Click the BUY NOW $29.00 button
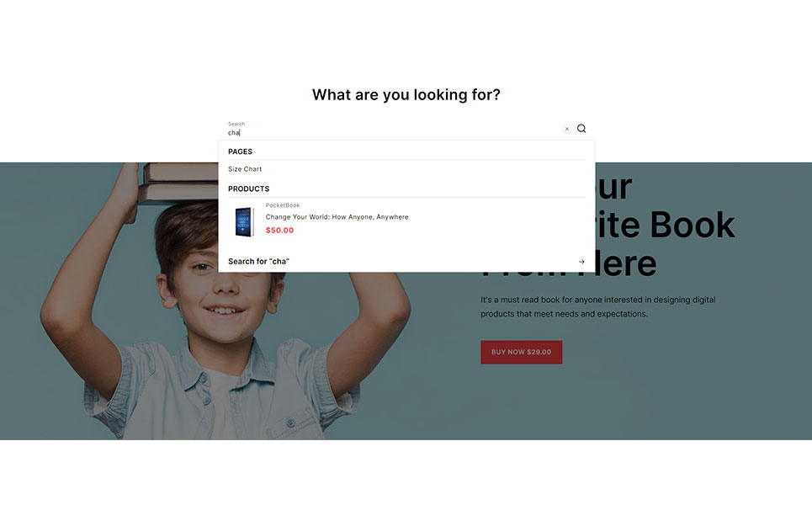This screenshot has width=812, height=505. [521, 352]
